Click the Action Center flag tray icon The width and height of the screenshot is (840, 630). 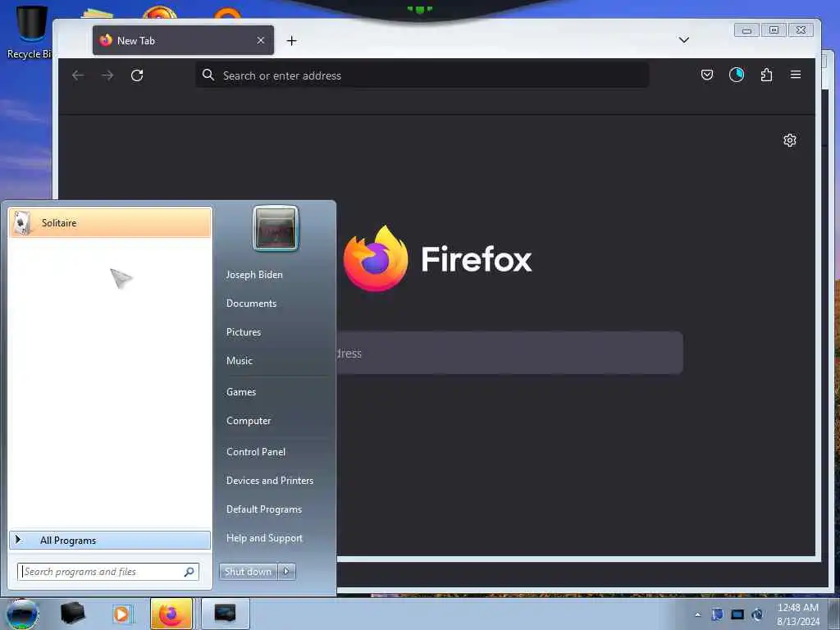pyautogui.click(x=717, y=614)
